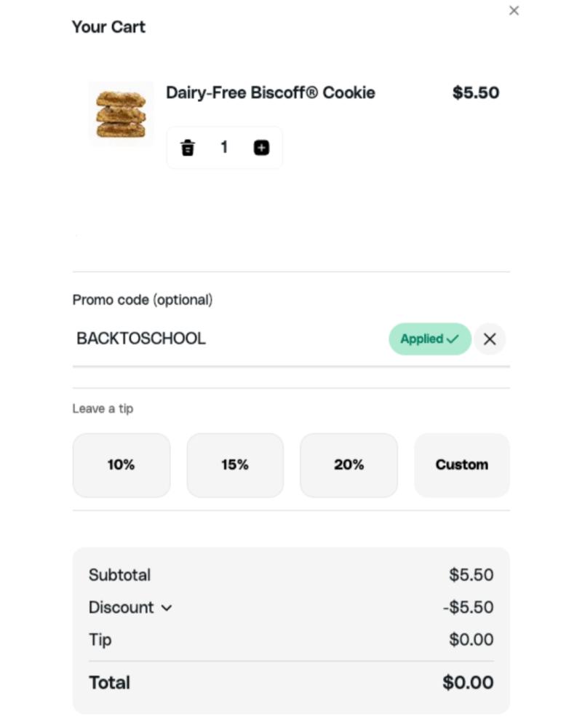
Task: Close the cart panel
Action: [x=514, y=11]
